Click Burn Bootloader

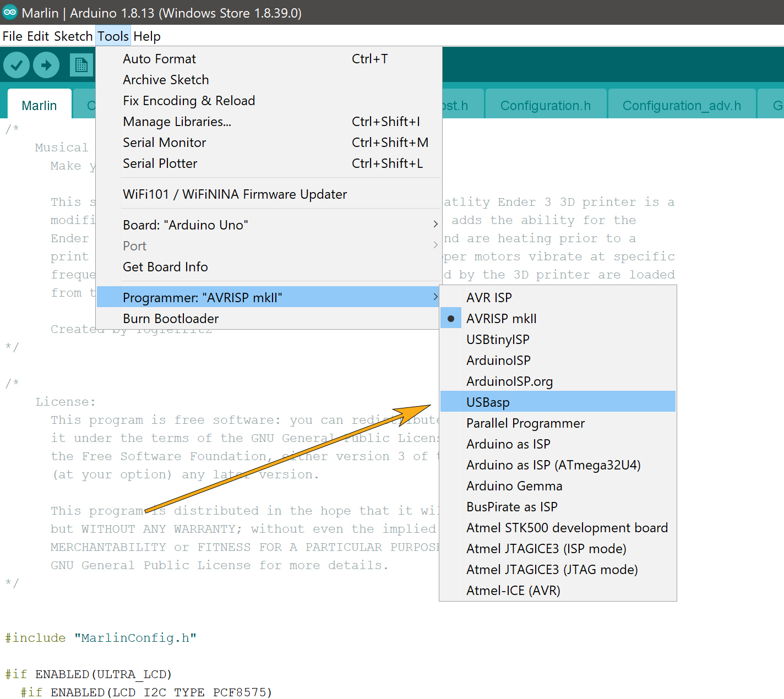pos(170,318)
